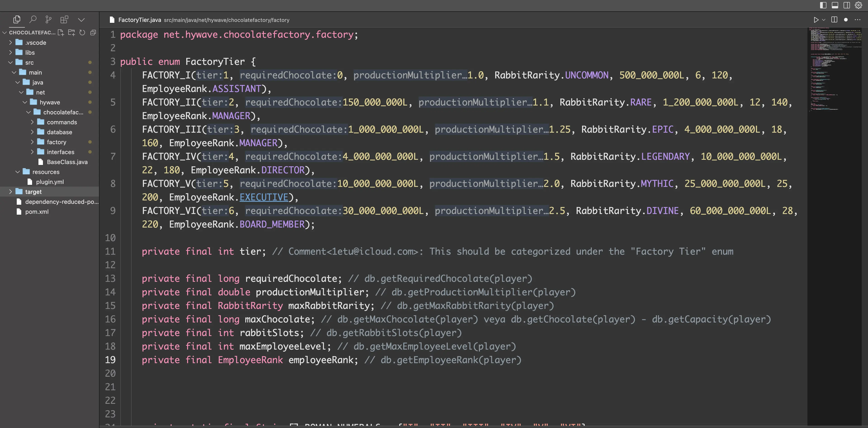Collapse the main folder
Screen dimensions: 868x428
(14, 72)
